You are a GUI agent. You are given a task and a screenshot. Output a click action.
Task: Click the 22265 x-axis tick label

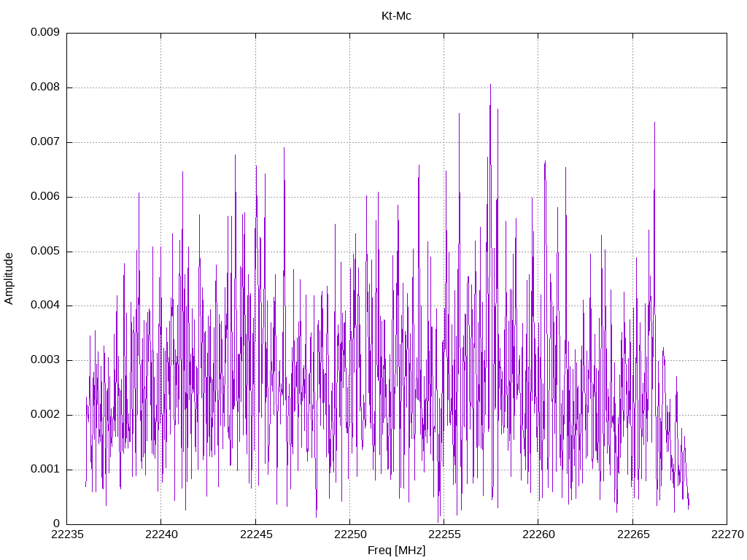coord(632,534)
